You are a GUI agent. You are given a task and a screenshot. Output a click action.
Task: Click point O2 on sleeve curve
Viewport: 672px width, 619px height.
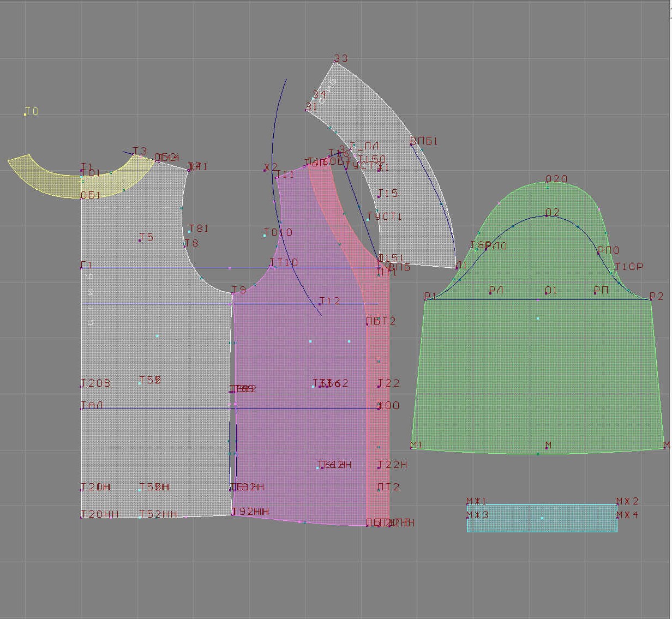pos(547,217)
